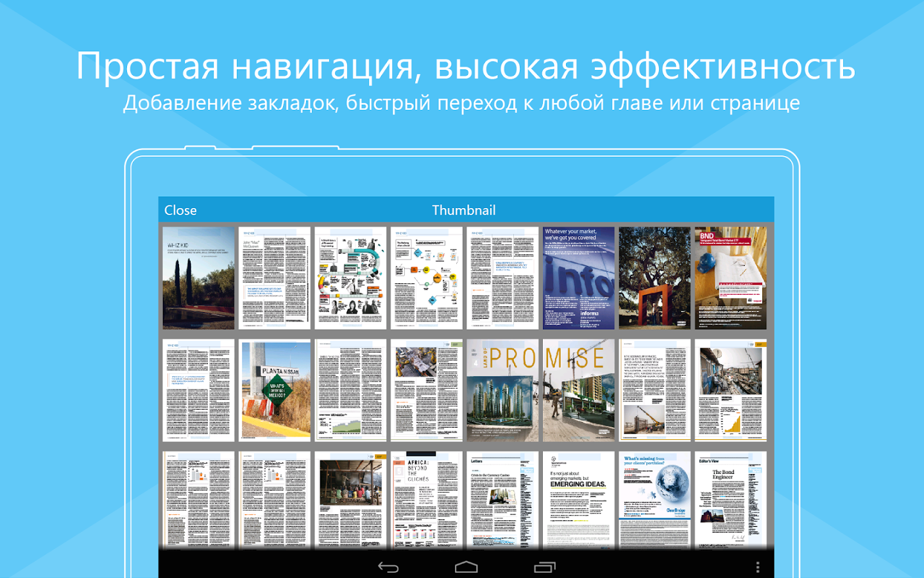The width and height of the screenshot is (924, 578).
Task: Open the Africa Beyond the Clichés page
Action: coord(426,500)
